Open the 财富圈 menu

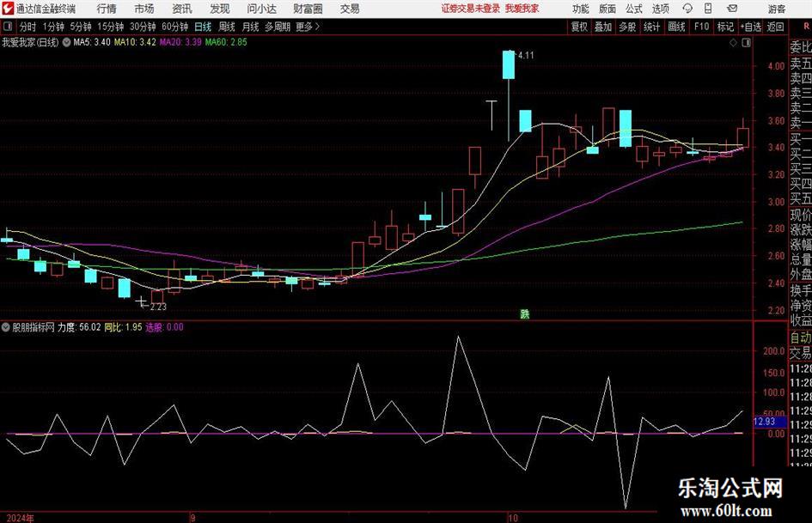tap(308, 9)
